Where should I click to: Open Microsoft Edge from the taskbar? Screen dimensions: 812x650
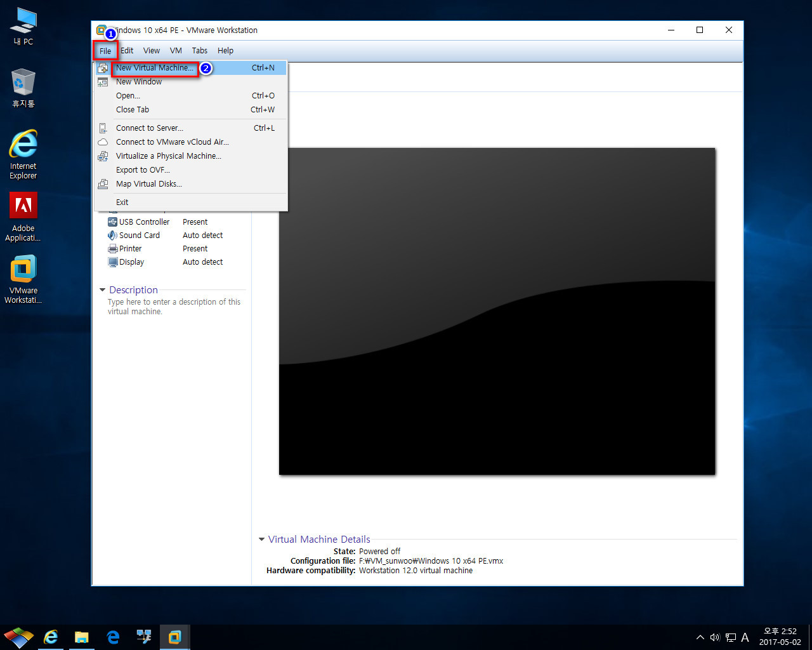tap(113, 637)
